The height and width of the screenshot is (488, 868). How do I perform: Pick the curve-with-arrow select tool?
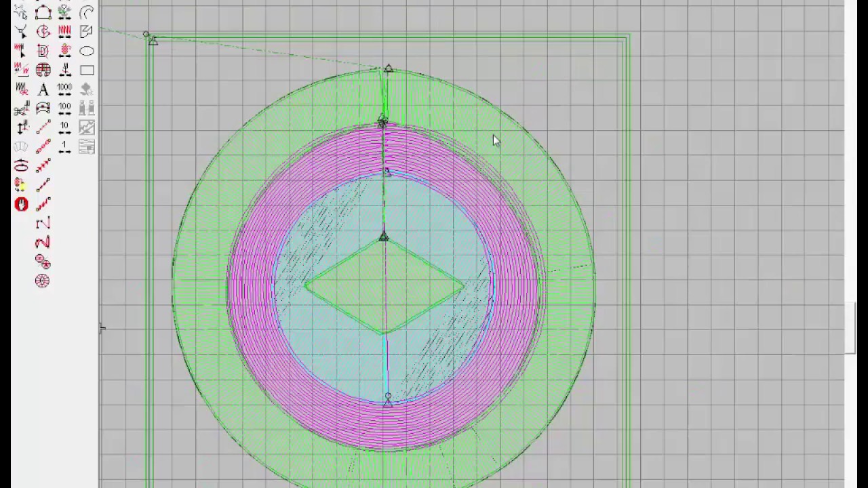coord(21,31)
